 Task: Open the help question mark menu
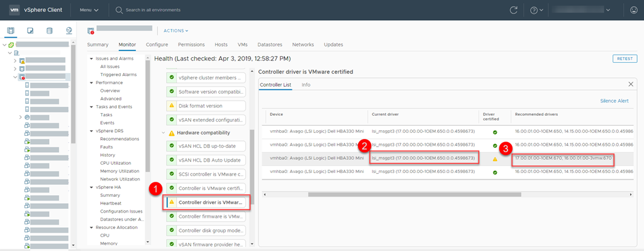536,10
